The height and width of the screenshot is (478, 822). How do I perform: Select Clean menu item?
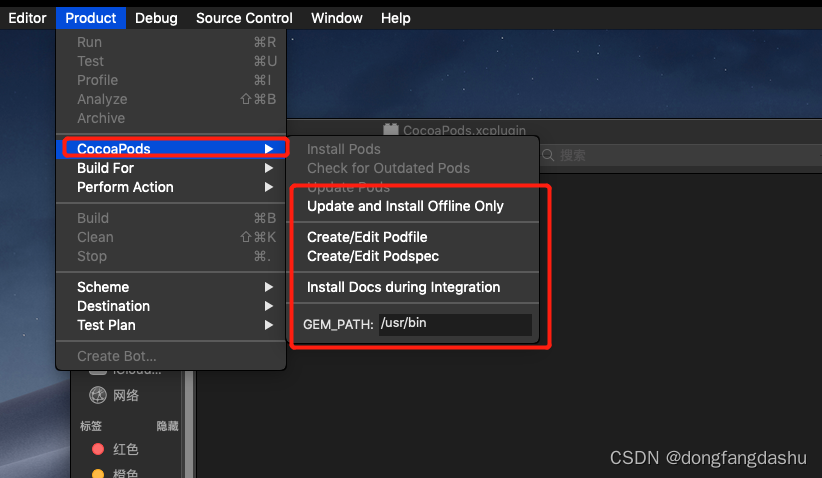[x=171, y=237]
